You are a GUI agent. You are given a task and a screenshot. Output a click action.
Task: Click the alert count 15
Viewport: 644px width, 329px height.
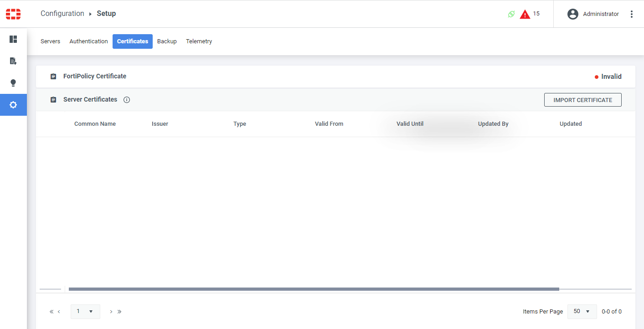pos(536,14)
